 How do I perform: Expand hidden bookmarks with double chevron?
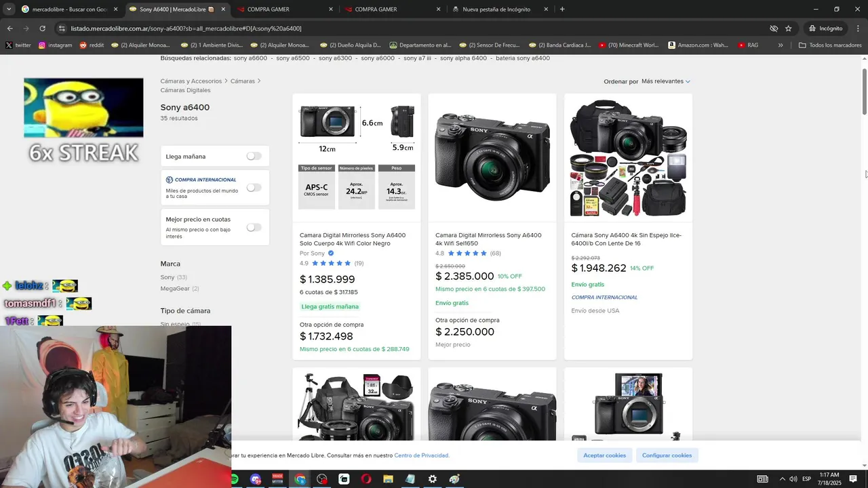[x=781, y=45]
